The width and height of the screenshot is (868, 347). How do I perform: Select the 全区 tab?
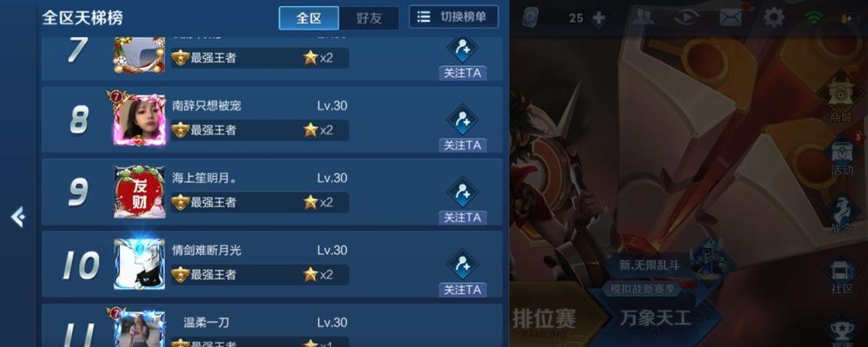pos(309,18)
